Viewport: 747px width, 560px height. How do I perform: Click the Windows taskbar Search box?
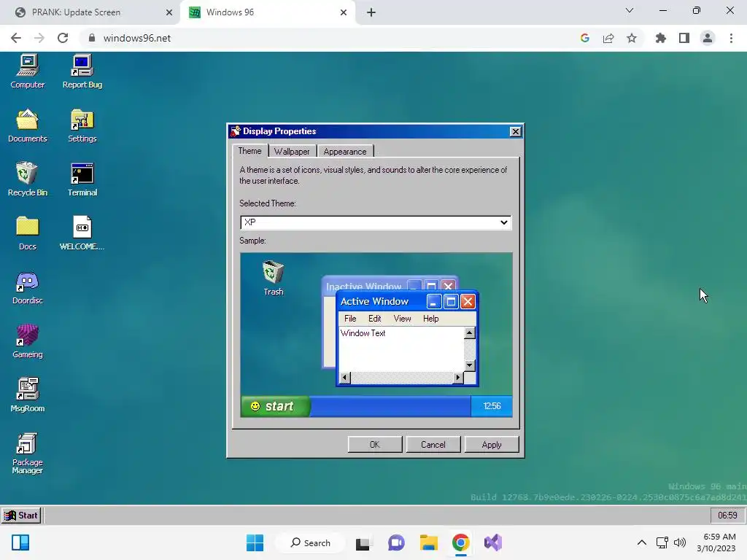(x=311, y=542)
